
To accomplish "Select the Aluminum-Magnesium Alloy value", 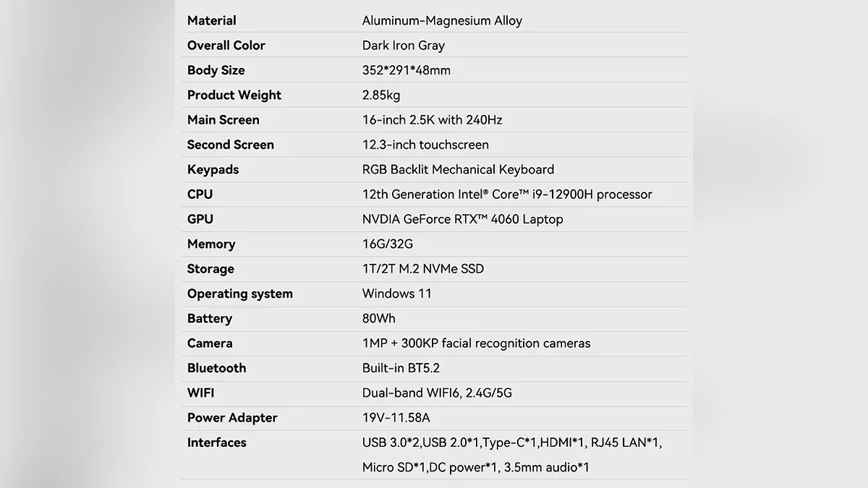I will click(x=441, y=20).
